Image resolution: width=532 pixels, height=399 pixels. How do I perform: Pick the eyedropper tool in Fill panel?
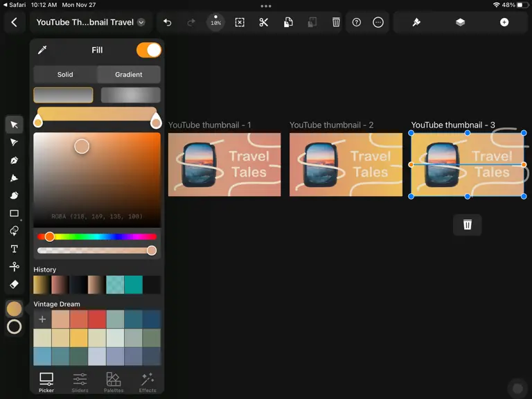(42, 50)
